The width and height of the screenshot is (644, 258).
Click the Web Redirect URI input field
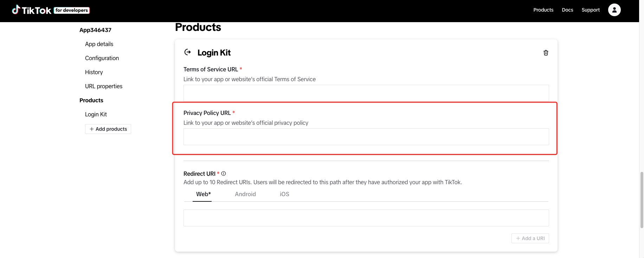click(366, 218)
